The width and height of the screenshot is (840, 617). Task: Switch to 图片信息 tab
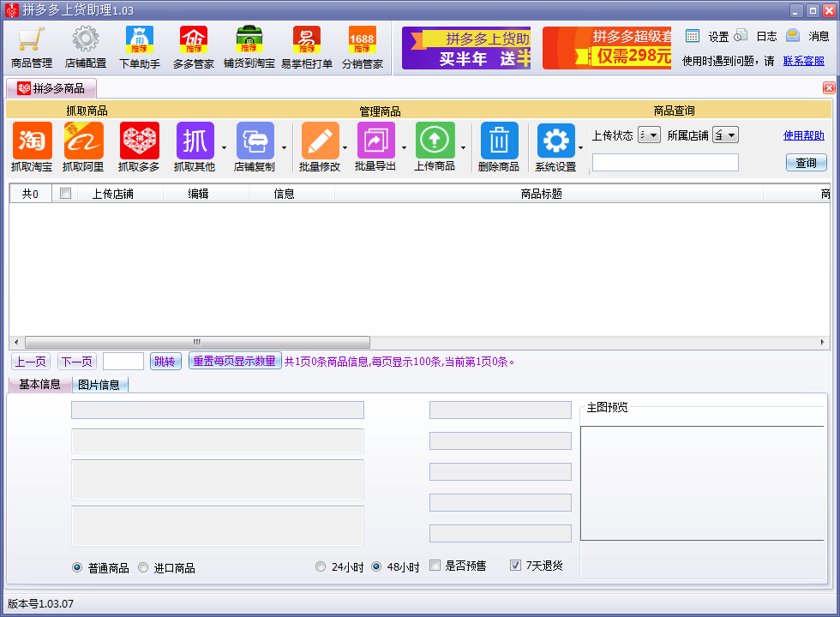tap(99, 385)
